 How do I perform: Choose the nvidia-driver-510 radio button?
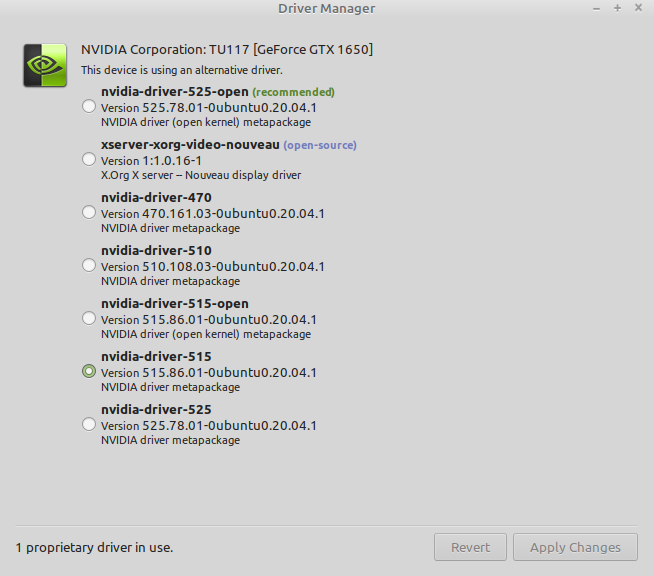pos(89,265)
